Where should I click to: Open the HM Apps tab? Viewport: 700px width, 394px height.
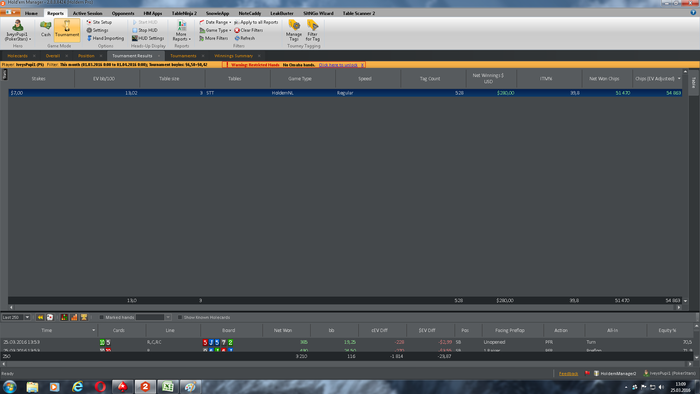coord(153,13)
